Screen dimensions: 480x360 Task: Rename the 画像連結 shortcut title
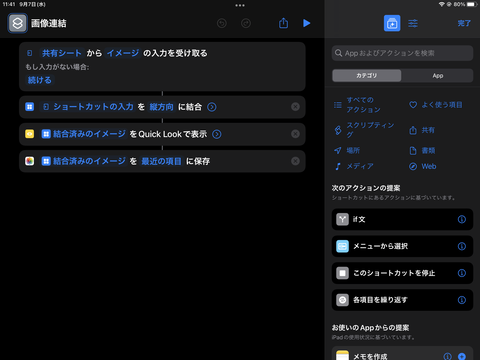click(x=49, y=23)
